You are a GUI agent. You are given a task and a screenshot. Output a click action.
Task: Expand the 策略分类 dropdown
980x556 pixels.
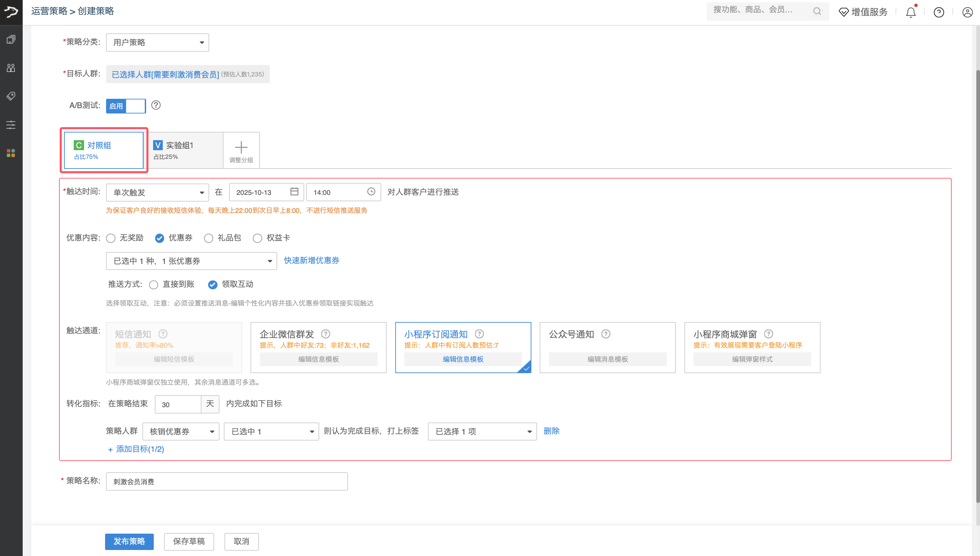157,42
